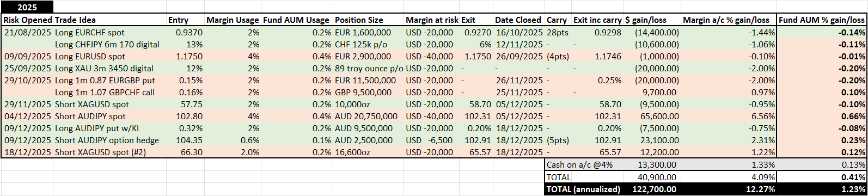Select the TOTAL (annualized) label cell
This screenshot has height=196, width=868.
coord(584,189)
